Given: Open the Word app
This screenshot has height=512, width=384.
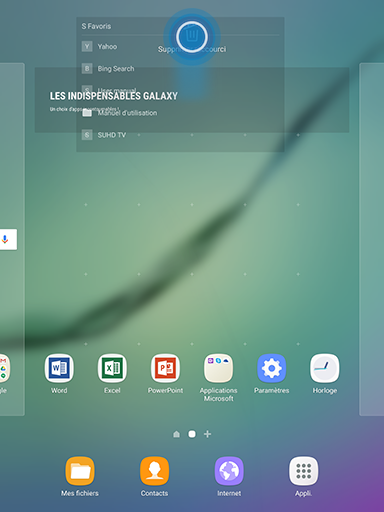Looking at the screenshot, I should [x=59, y=368].
